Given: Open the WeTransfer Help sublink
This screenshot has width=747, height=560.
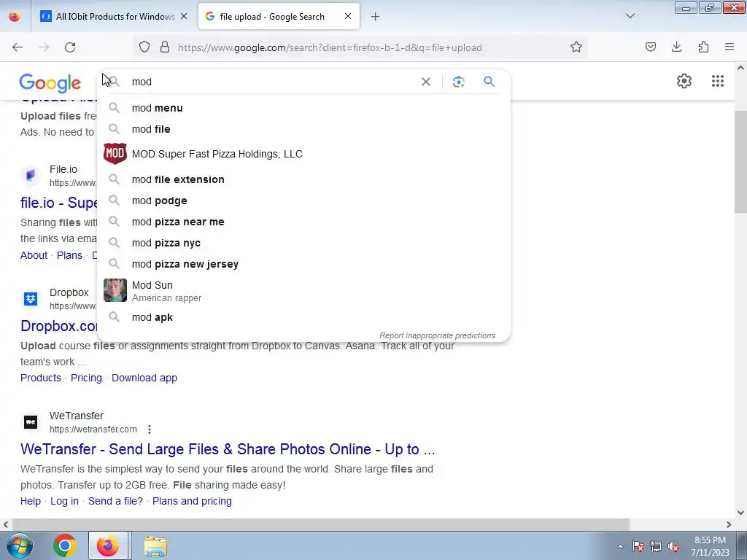Looking at the screenshot, I should click(31, 501).
